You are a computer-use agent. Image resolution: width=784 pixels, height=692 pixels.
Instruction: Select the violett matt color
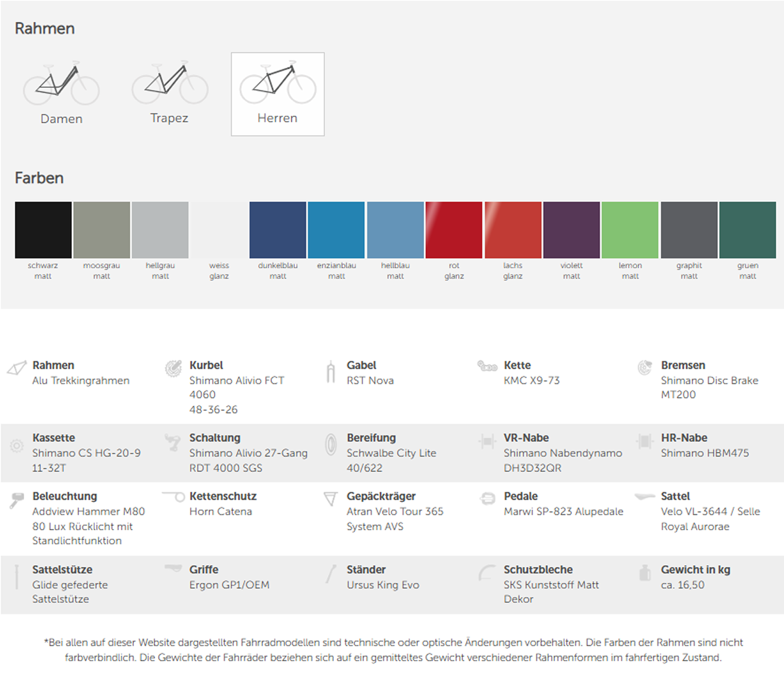[x=571, y=230]
